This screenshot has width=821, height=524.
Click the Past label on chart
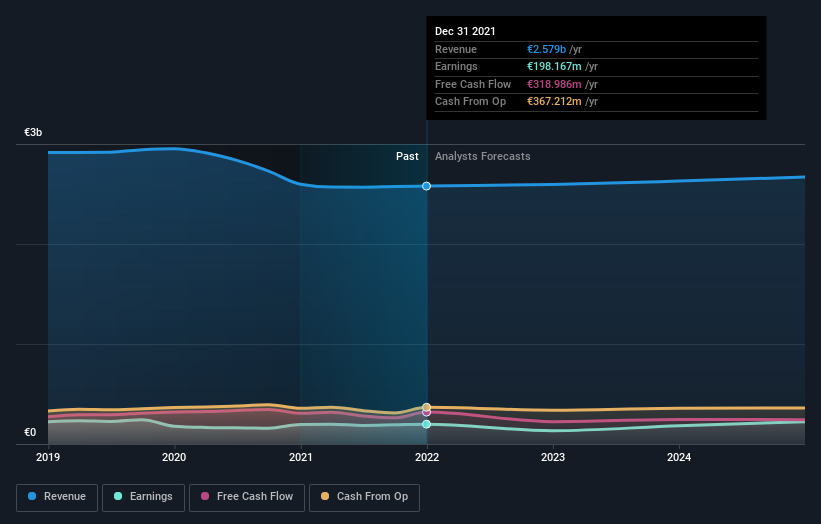(407, 157)
